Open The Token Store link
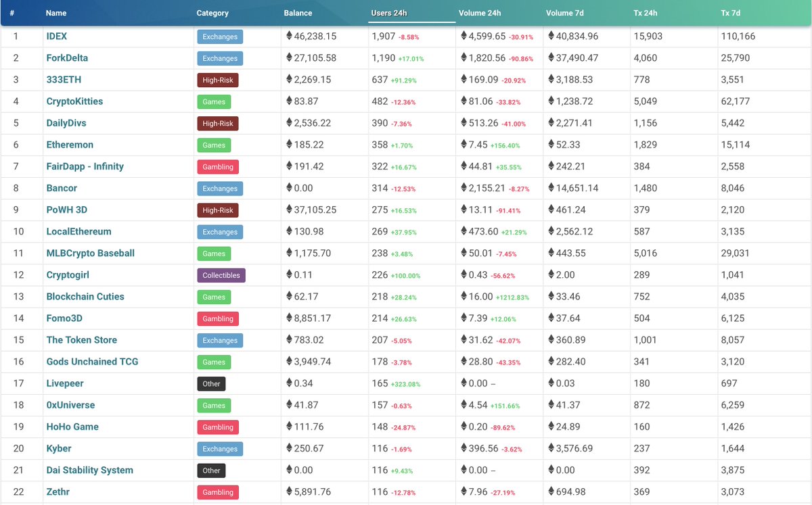The width and height of the screenshot is (812, 505). tap(82, 339)
